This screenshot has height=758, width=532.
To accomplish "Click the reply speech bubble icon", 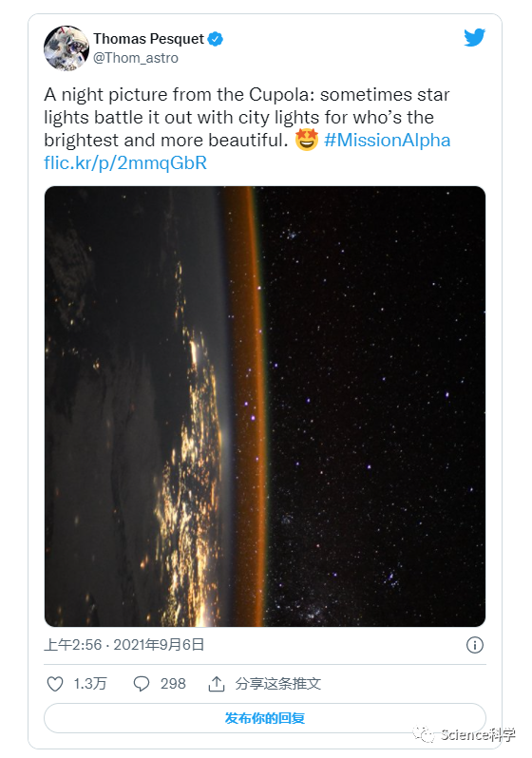I will point(142,684).
